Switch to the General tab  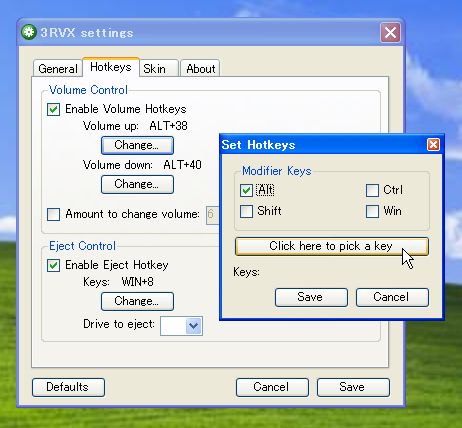pos(58,69)
